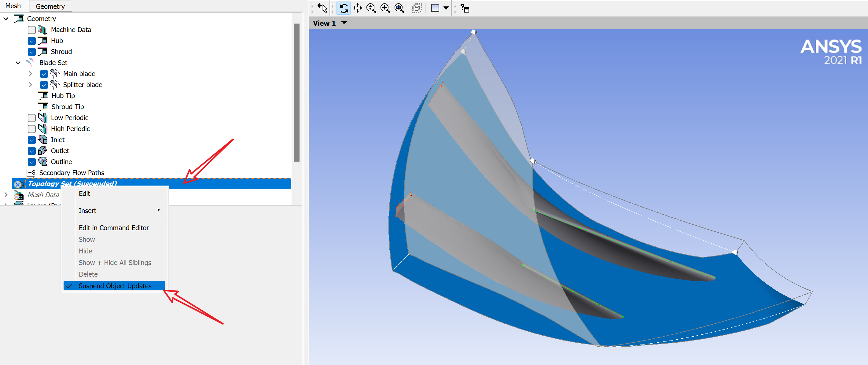868x365 pixels.
Task: Check the Low Periodic checkbox
Action: pyautogui.click(x=32, y=118)
